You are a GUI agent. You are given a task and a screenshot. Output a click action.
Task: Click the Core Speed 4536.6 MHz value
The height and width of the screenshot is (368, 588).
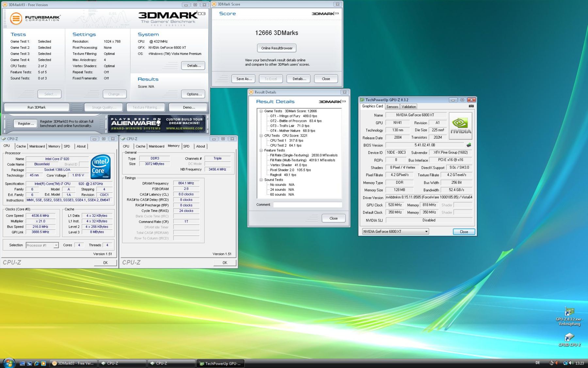click(40, 216)
